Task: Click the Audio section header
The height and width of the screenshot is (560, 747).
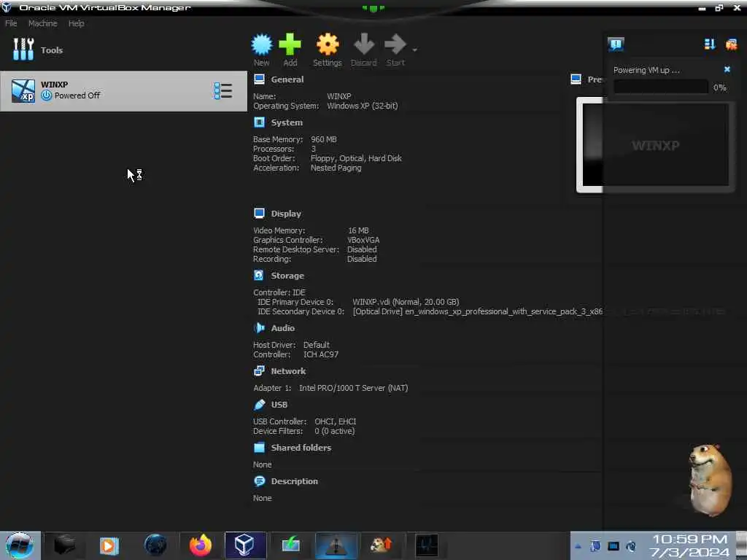Action: [283, 328]
